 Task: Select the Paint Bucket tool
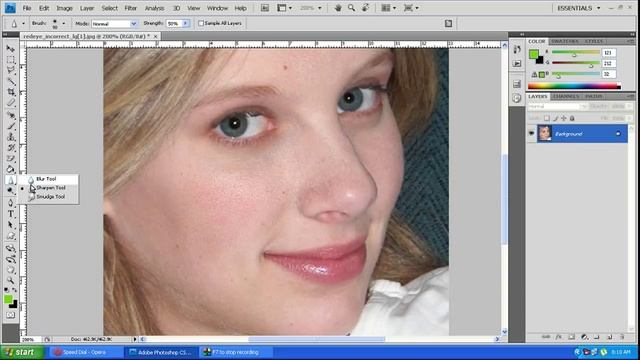tap(11, 169)
